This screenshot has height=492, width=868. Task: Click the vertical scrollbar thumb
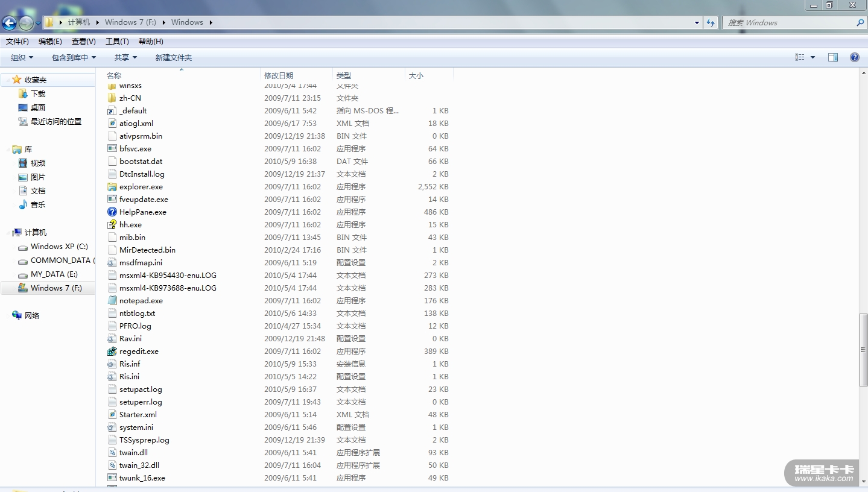click(x=863, y=350)
